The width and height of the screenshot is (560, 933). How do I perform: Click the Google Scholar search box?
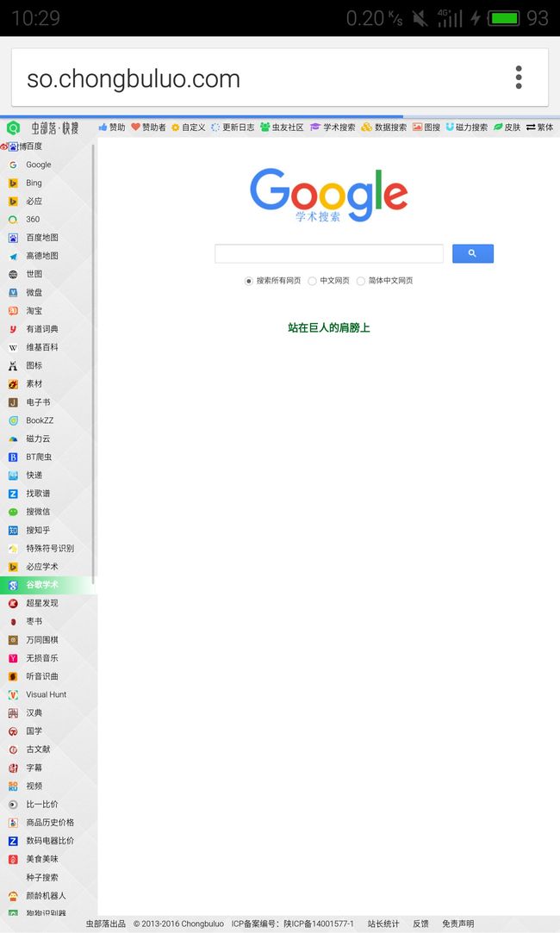(329, 253)
